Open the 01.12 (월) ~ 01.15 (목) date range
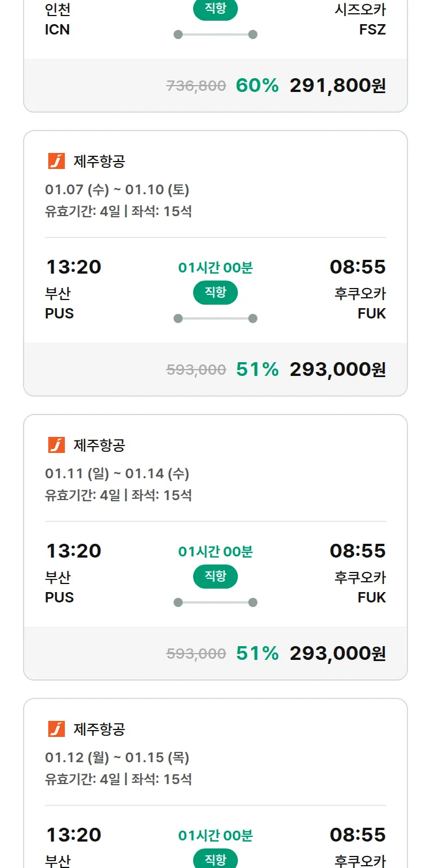The width and height of the screenshot is (431, 868). 117,758
